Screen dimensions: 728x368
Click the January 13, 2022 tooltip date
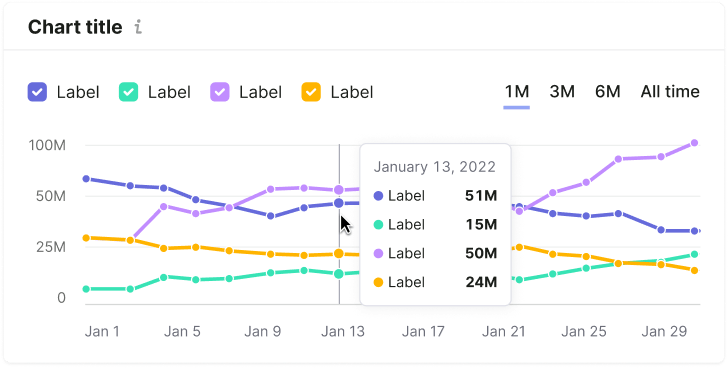click(x=435, y=167)
